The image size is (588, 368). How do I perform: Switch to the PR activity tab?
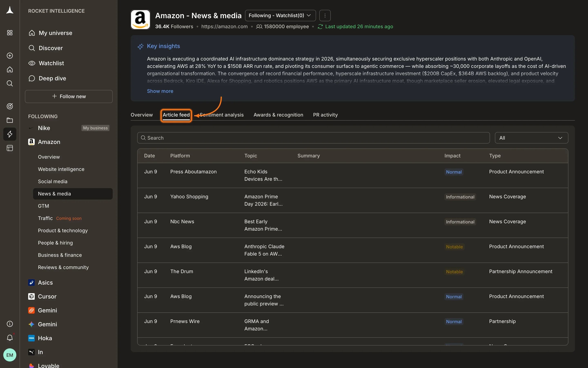point(325,115)
